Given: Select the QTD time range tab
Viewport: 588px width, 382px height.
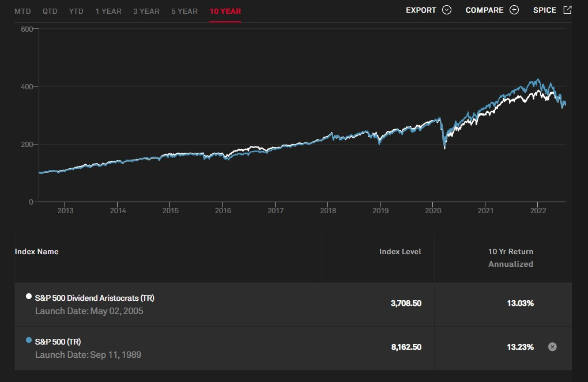Looking at the screenshot, I should coord(50,12).
